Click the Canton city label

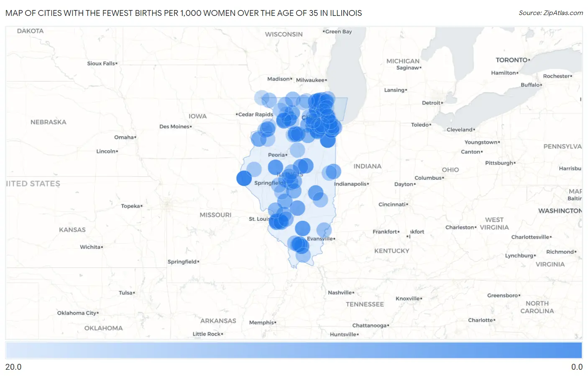click(x=470, y=152)
